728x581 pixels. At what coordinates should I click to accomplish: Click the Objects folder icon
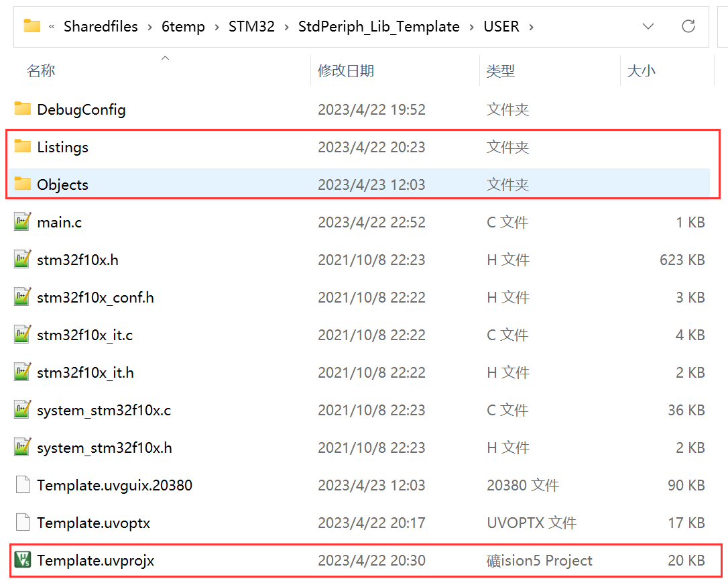coord(23,184)
